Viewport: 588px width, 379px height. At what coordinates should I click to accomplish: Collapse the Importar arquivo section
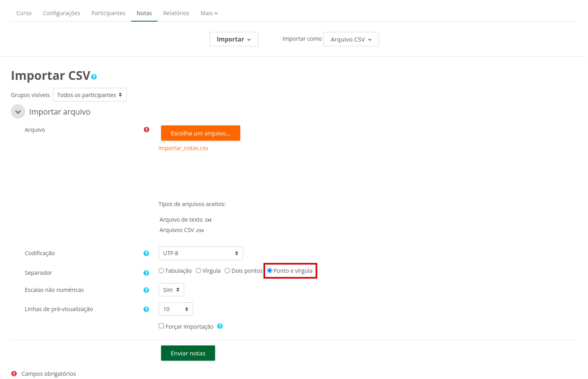click(18, 111)
